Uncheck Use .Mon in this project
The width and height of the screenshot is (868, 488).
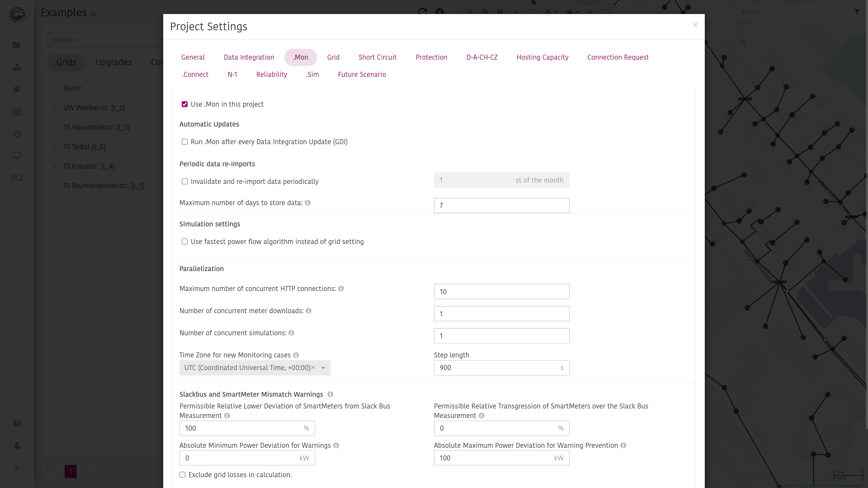click(x=185, y=104)
